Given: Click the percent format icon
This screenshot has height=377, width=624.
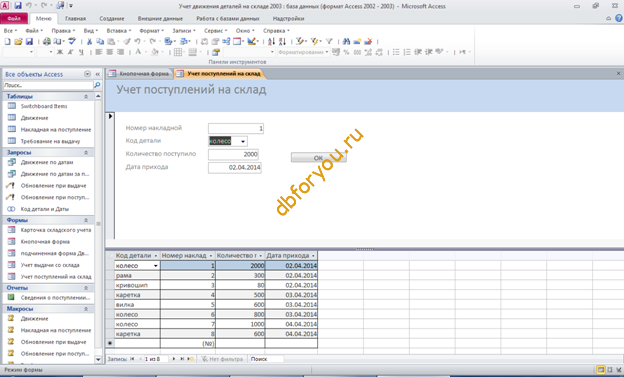Looking at the screenshot, I should click(x=346, y=52).
